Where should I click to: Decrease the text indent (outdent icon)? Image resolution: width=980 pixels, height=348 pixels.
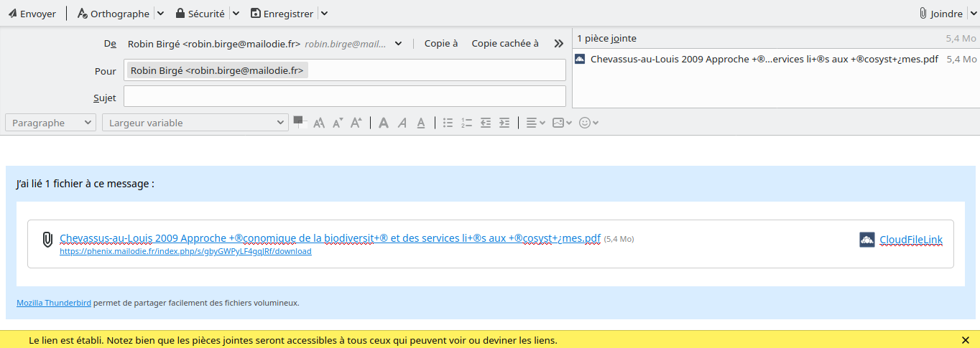pyautogui.click(x=486, y=123)
